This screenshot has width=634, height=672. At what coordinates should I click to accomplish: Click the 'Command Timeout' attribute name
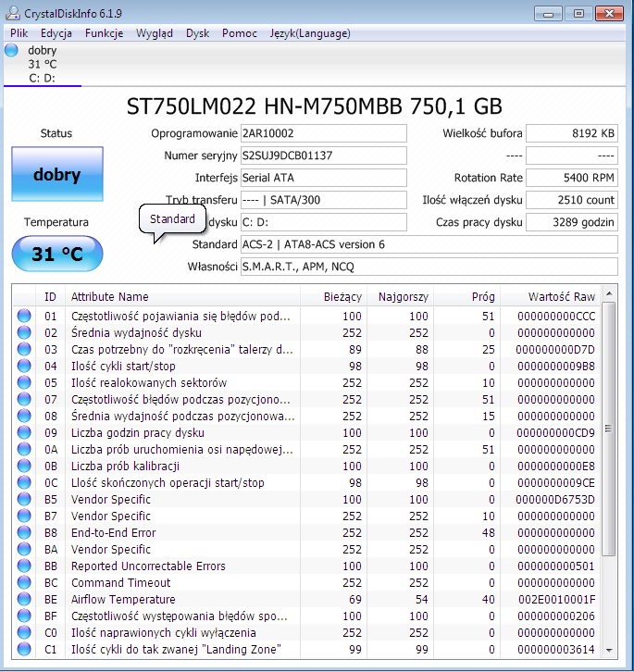[121, 582]
